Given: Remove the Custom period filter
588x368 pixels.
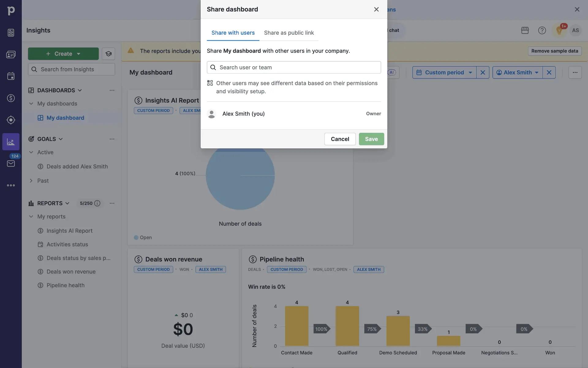Looking at the screenshot, I should [483, 72].
